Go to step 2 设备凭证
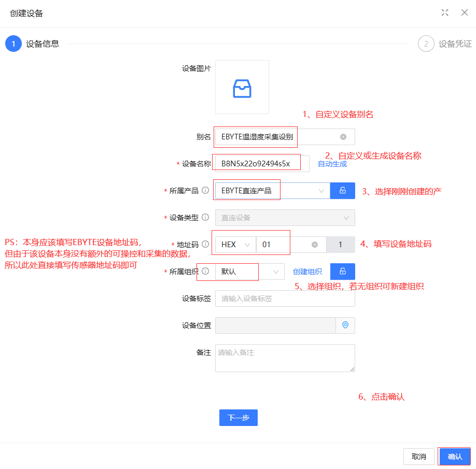The image size is (476, 469). pyautogui.click(x=426, y=44)
